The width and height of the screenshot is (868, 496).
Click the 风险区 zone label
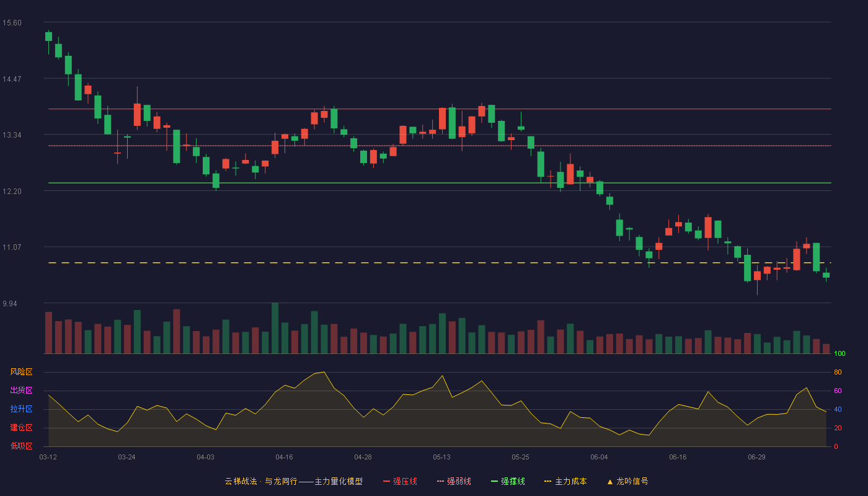tap(21, 372)
